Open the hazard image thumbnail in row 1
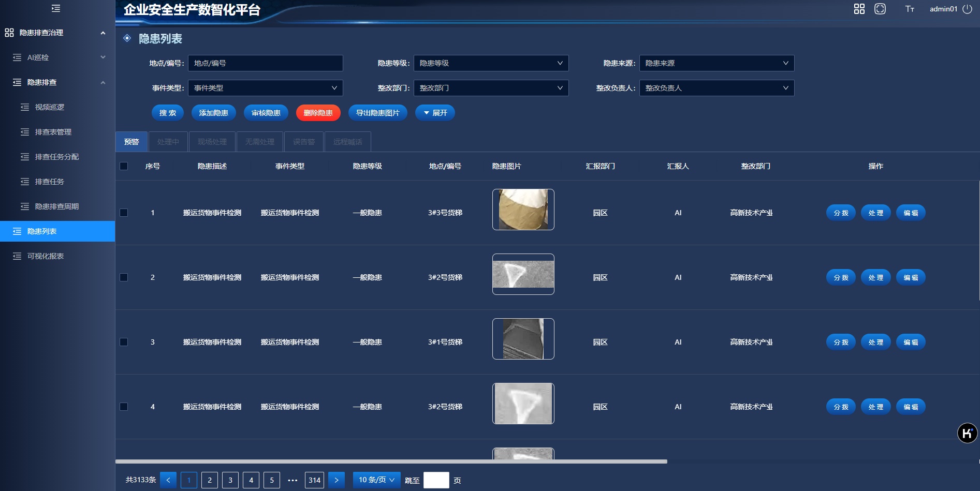The width and height of the screenshot is (980, 491). tap(523, 210)
